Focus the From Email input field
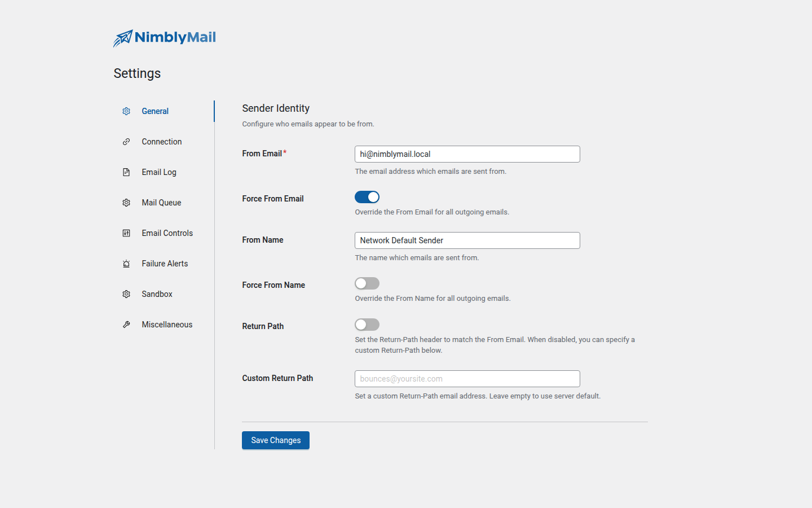The height and width of the screenshot is (508, 812). tap(467, 154)
